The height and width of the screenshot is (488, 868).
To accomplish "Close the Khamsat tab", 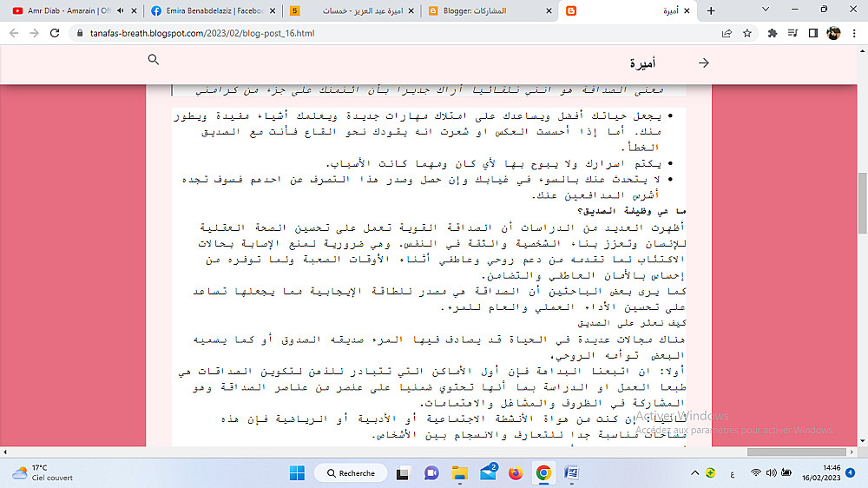I will pos(411,10).
